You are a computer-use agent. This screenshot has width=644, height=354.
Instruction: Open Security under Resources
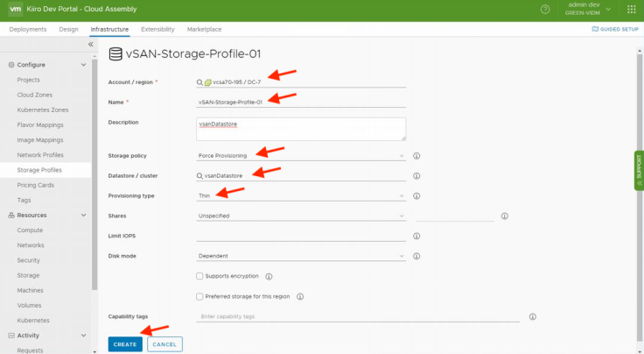tap(28, 260)
